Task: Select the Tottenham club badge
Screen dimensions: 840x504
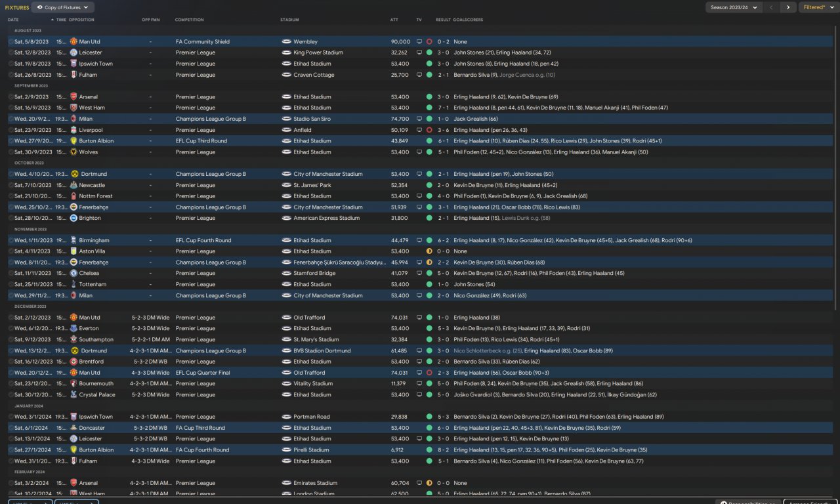Action: pyautogui.click(x=73, y=284)
